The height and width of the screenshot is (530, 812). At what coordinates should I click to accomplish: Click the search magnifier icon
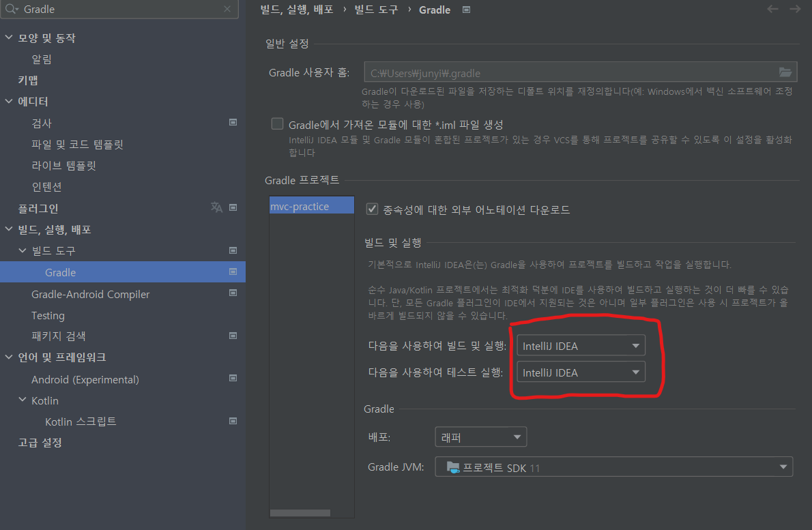[x=12, y=9]
